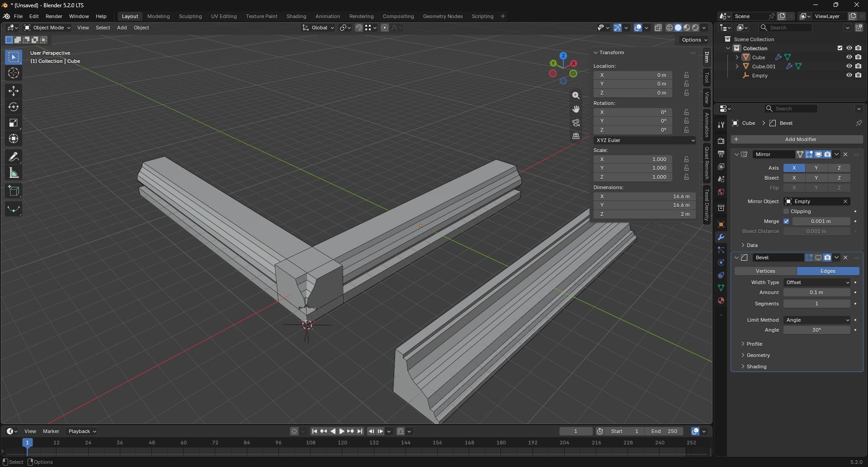
Task: Pin the properties editor context
Action: (x=859, y=123)
